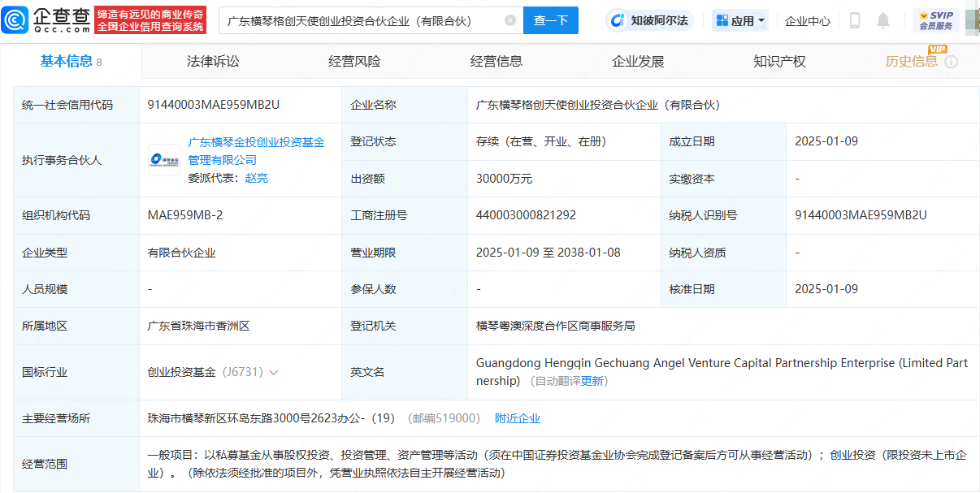The width and height of the screenshot is (980, 493).
Task: Open the 赵亮 representative link
Action: click(257, 178)
